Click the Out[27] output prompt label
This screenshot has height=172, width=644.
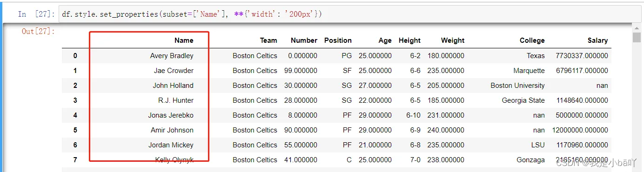point(39,31)
